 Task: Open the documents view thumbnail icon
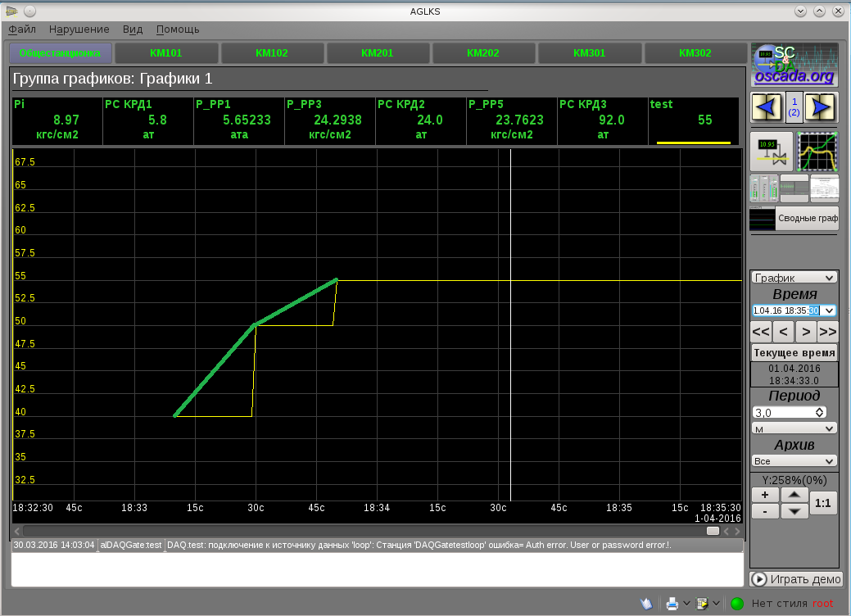(x=824, y=188)
